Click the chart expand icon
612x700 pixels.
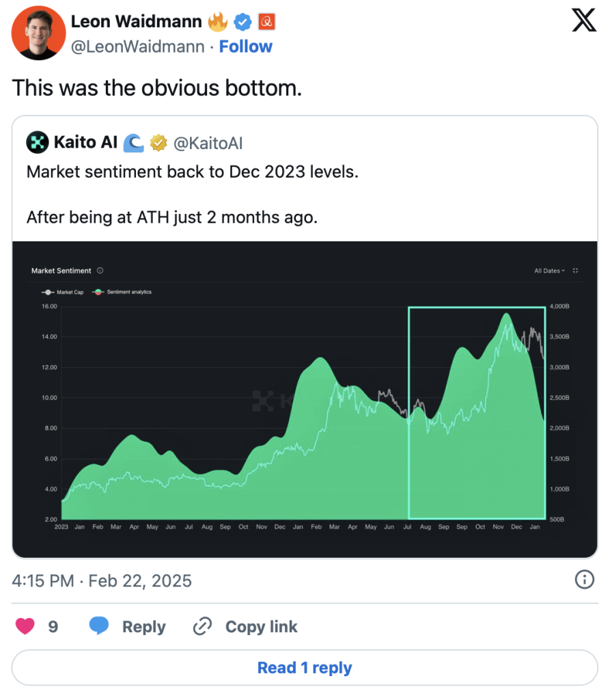576,271
